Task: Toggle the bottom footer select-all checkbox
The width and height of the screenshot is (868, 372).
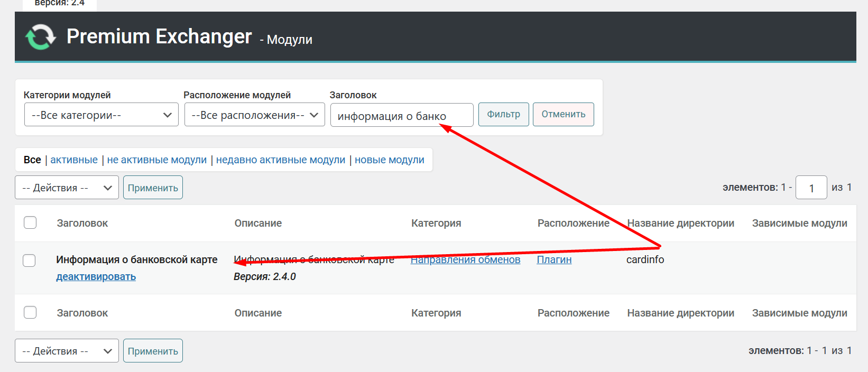Action: (x=30, y=312)
